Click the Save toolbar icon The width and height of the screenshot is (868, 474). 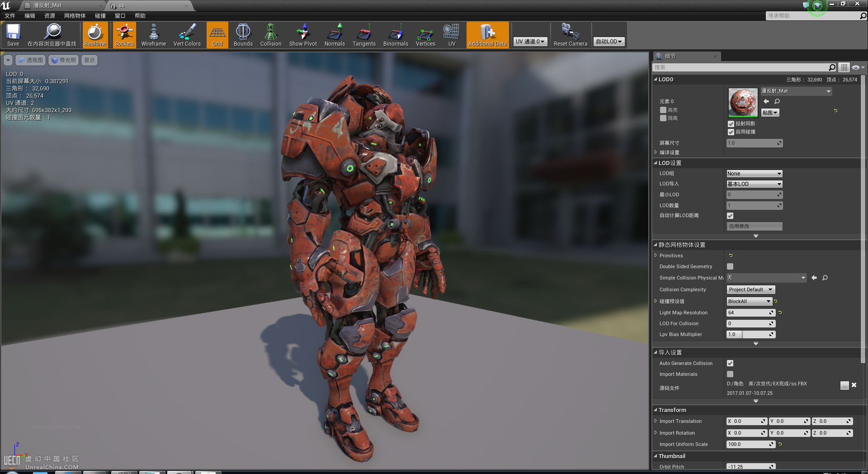tap(13, 35)
